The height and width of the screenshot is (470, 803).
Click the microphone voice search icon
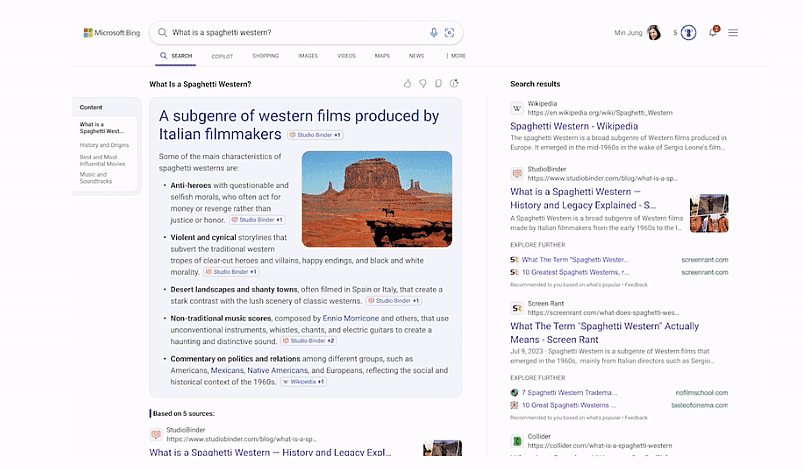(x=433, y=33)
